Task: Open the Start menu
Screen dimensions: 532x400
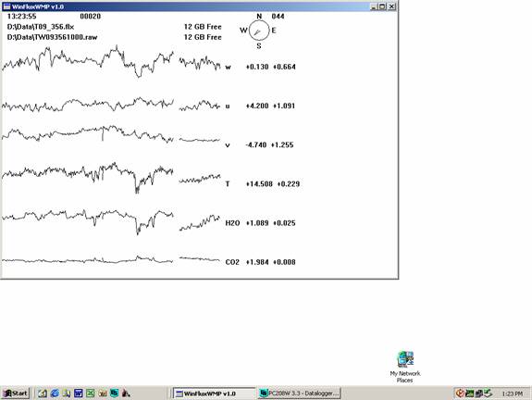Action: (16, 394)
